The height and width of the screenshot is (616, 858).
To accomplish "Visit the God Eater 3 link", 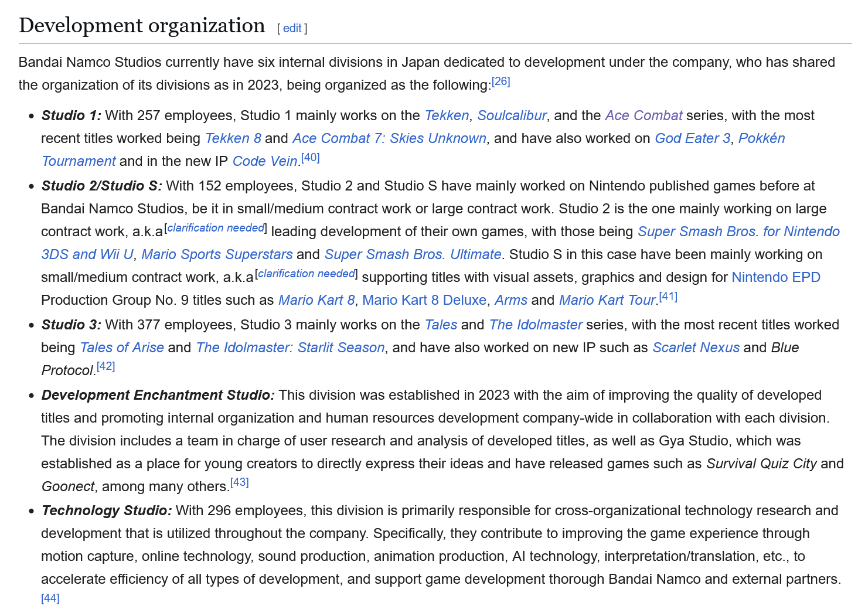I will pos(692,138).
